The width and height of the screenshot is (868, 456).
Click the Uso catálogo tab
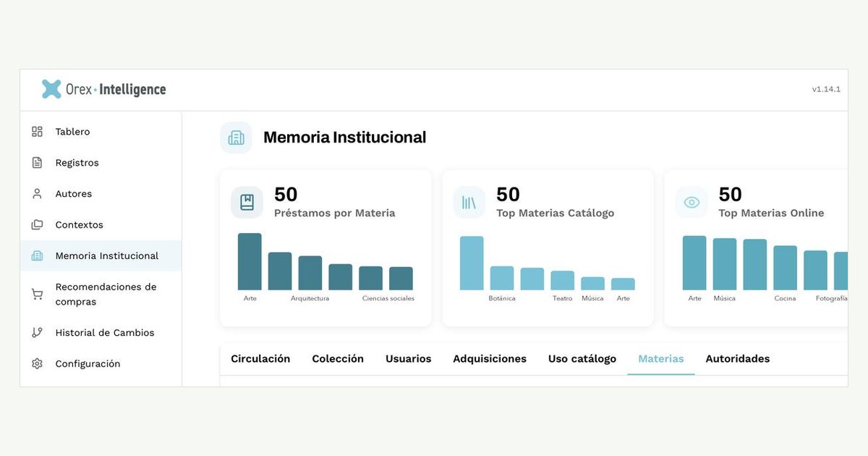(x=582, y=359)
